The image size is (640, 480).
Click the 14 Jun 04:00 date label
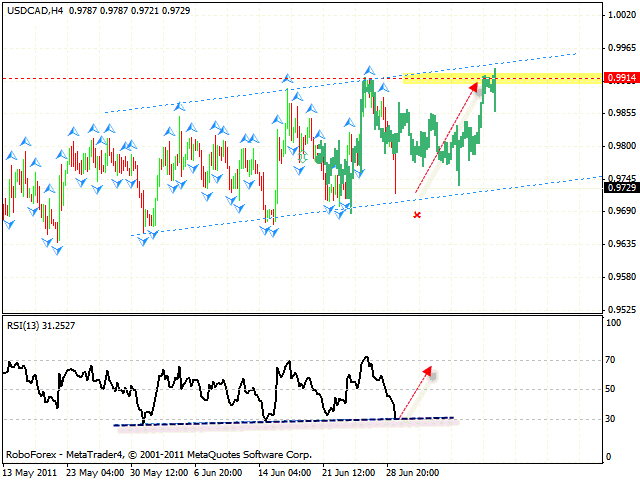[285, 470]
